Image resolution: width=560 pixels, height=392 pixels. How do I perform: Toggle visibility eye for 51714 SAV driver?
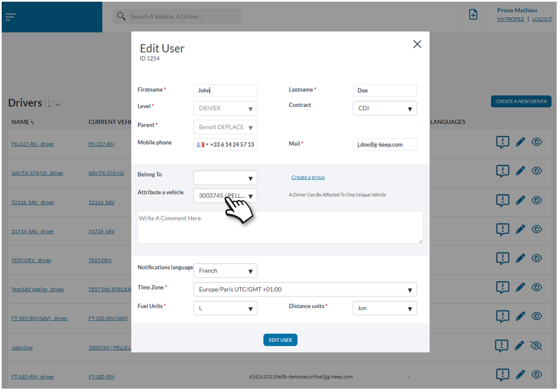pyautogui.click(x=536, y=229)
